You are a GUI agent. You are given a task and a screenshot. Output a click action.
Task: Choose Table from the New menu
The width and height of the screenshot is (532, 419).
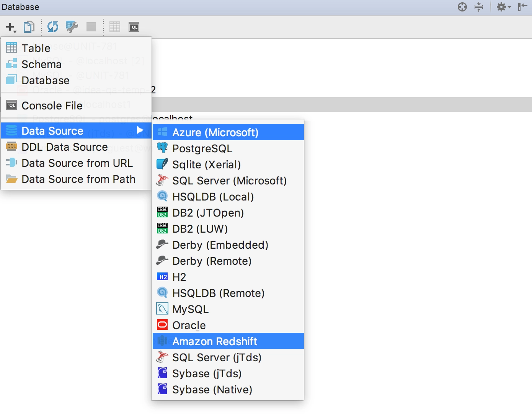(76, 48)
